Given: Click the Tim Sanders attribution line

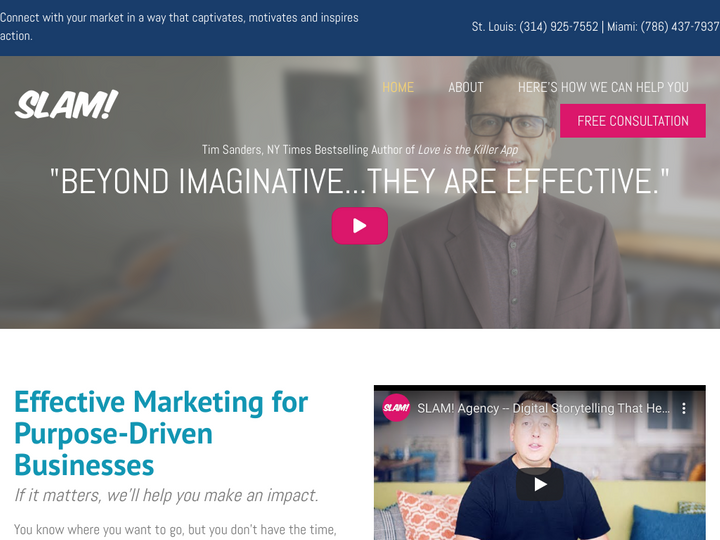Looking at the screenshot, I should click(360, 150).
